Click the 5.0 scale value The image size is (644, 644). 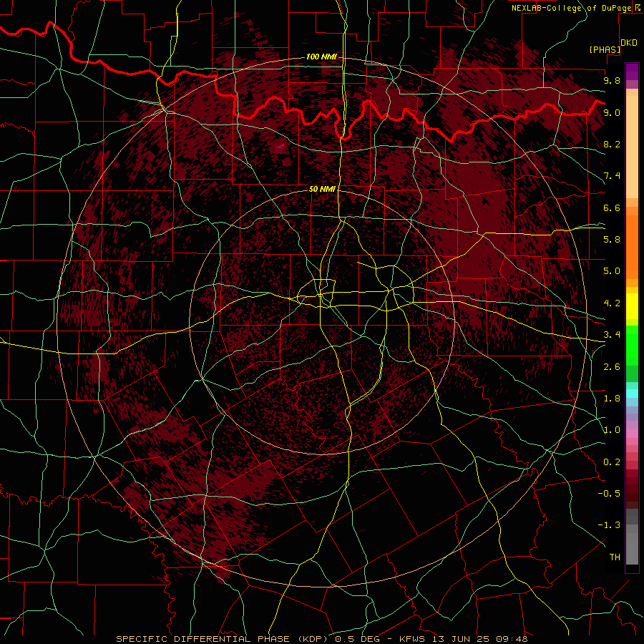612,271
